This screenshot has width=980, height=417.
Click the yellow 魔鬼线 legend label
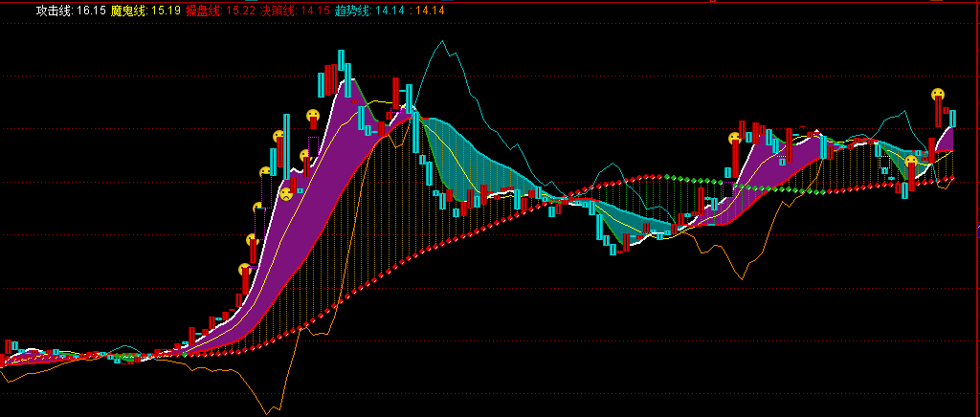coord(129,11)
